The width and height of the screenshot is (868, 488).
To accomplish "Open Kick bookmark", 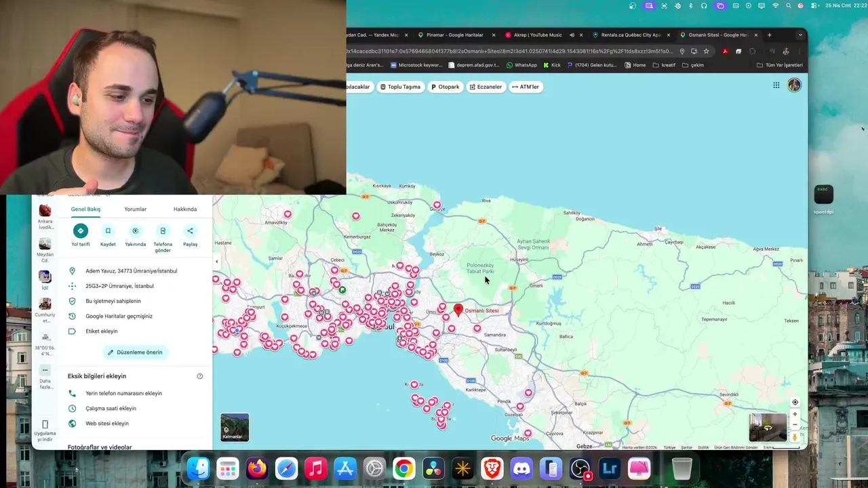I will pyautogui.click(x=552, y=65).
